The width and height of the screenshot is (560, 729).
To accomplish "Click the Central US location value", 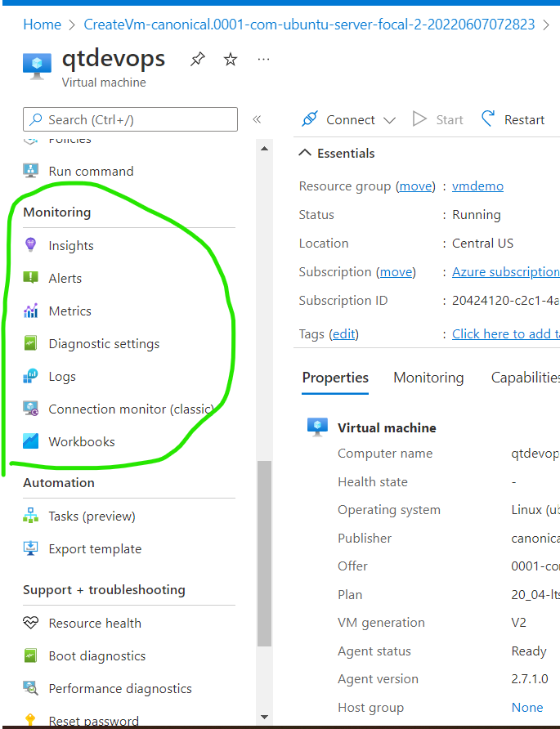I will click(483, 244).
